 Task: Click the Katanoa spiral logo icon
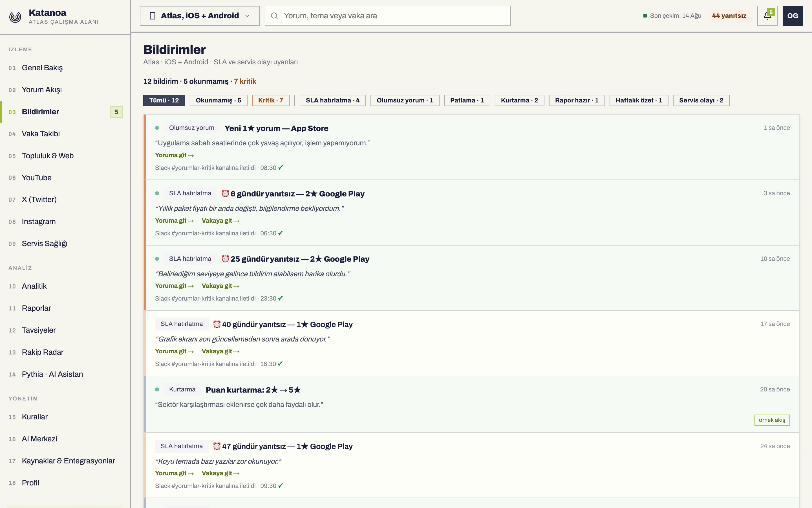(x=15, y=17)
